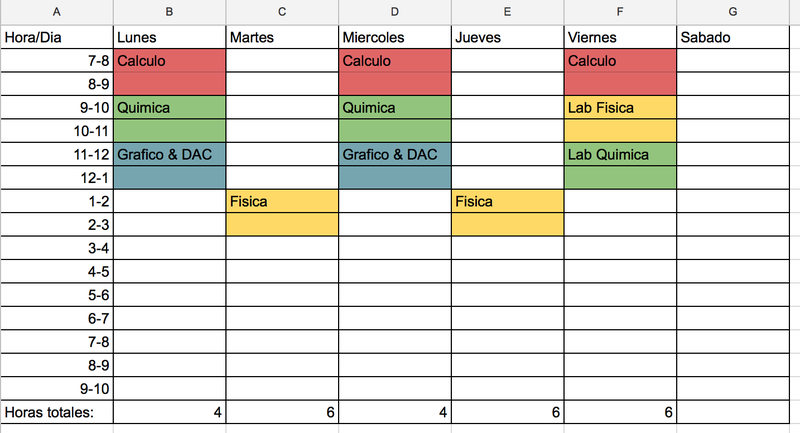
Task: Click the Miercoles Grafico & DAC cell
Action: pyautogui.click(x=394, y=155)
